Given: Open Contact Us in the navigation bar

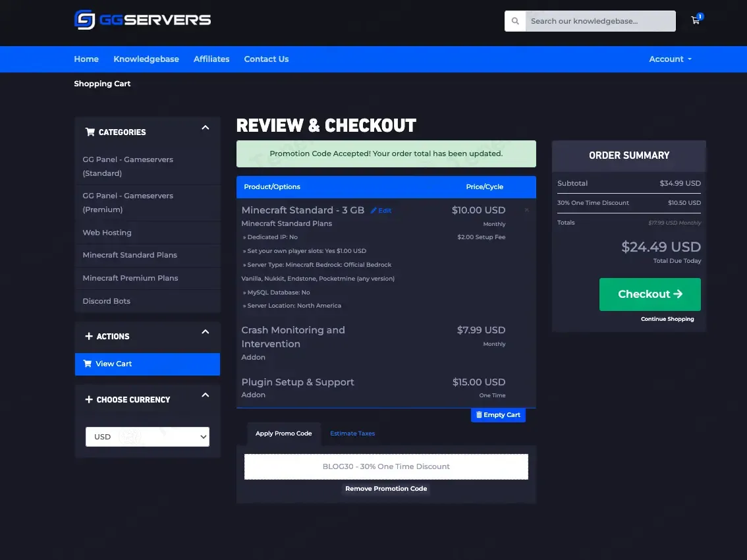Looking at the screenshot, I should tap(266, 59).
